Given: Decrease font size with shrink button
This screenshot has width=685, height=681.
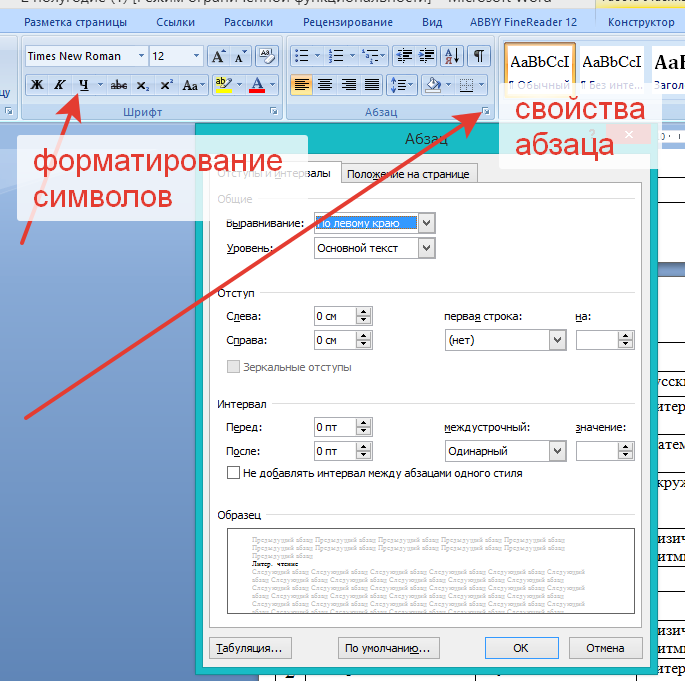Looking at the screenshot, I should pos(240,56).
